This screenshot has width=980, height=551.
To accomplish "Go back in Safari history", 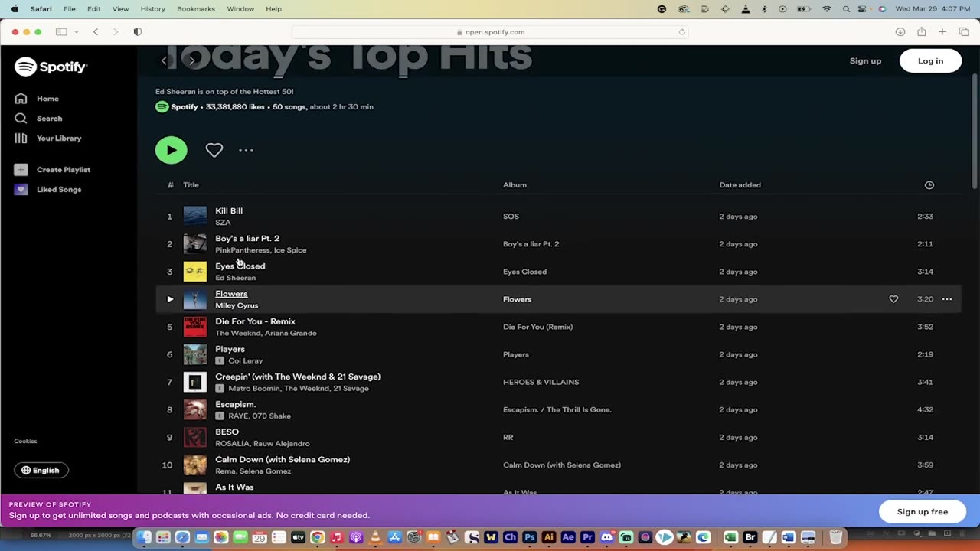I will coord(96,32).
